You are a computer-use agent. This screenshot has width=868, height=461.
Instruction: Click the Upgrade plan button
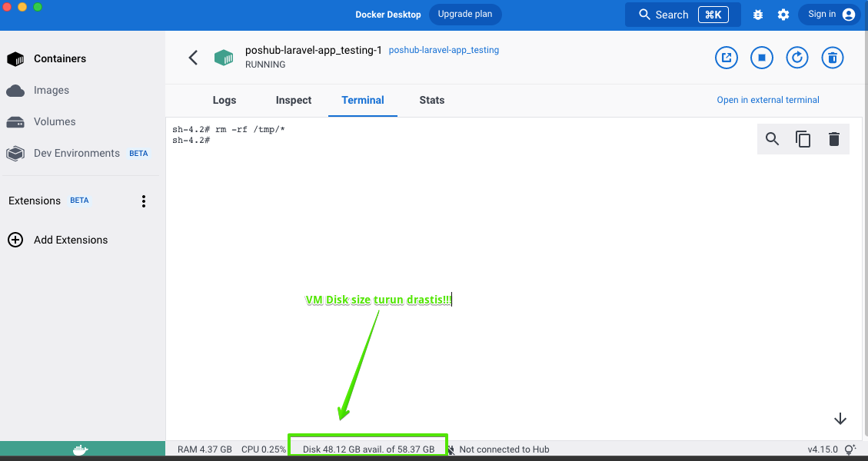coord(465,15)
